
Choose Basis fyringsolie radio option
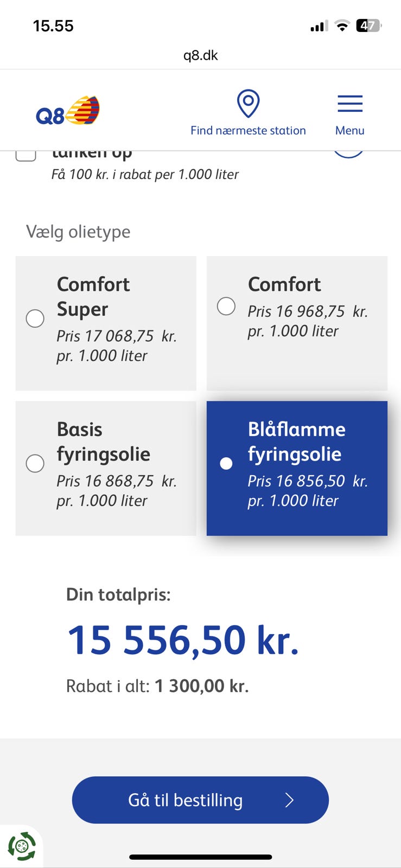(35, 463)
